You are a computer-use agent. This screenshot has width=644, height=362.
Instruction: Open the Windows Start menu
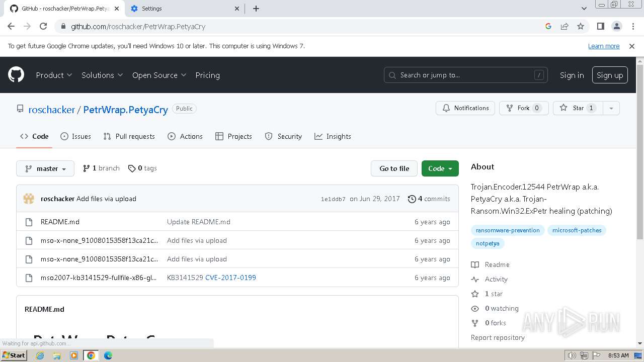pos(14,355)
